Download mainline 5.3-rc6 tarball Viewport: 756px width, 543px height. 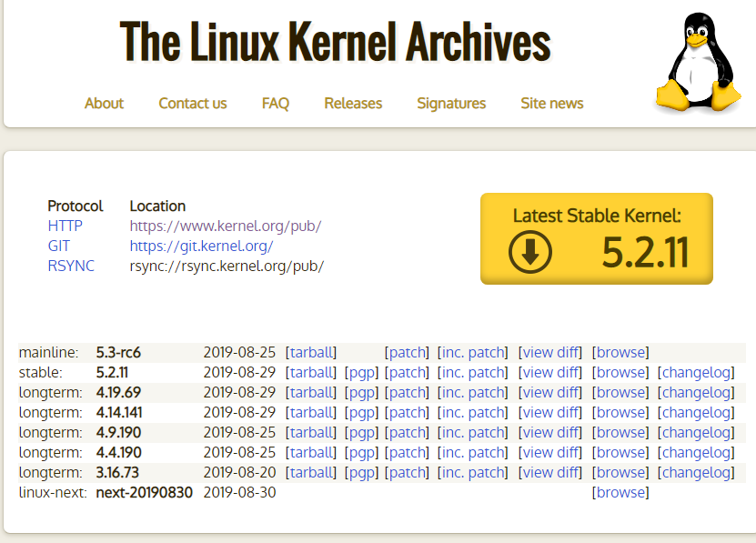point(311,353)
